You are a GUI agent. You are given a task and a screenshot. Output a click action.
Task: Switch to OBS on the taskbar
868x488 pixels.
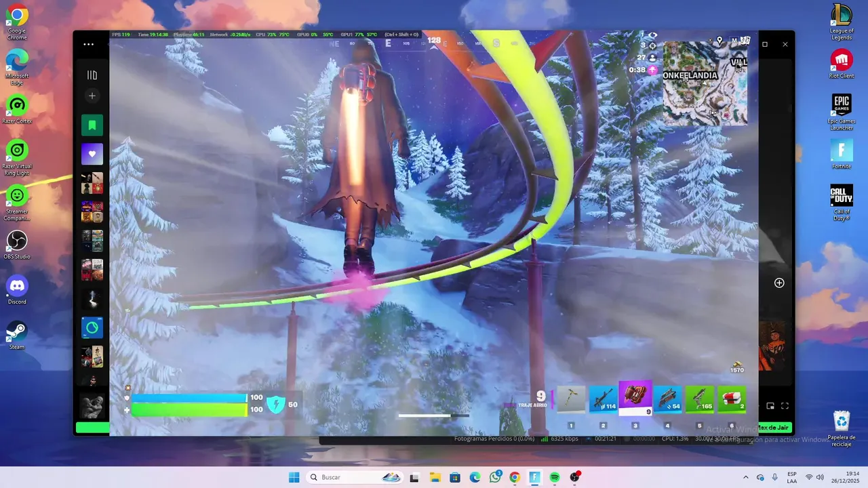coord(575,477)
